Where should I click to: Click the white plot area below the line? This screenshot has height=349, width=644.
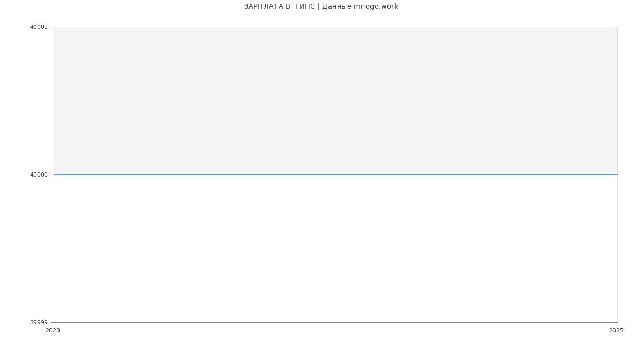335,248
